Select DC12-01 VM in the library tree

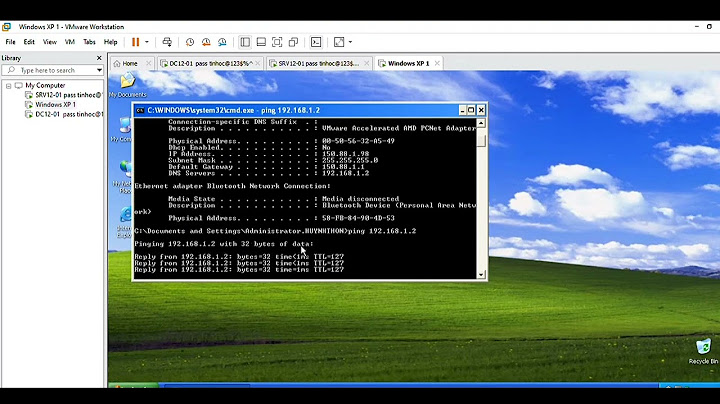point(69,114)
